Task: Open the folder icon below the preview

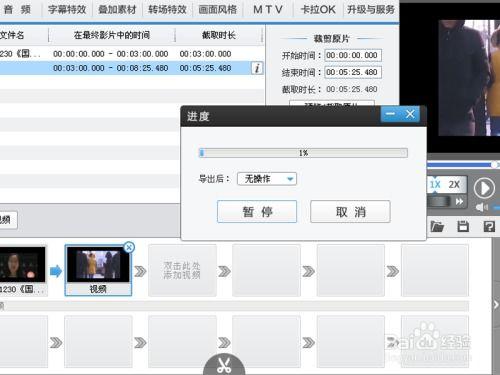Action: click(x=437, y=227)
